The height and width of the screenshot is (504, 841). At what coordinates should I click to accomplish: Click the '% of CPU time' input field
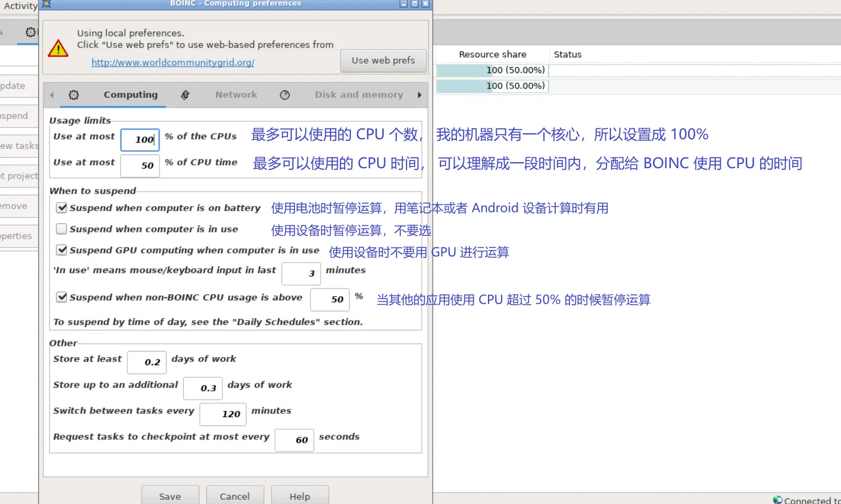pos(140,165)
